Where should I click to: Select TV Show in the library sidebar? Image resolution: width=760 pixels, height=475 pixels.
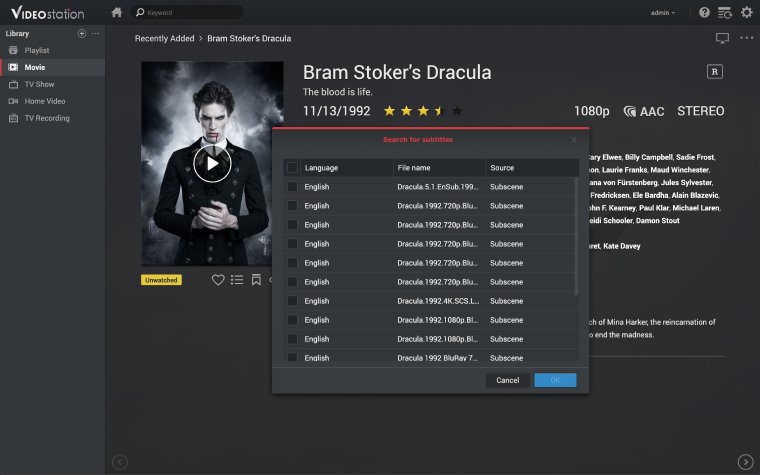[x=39, y=84]
